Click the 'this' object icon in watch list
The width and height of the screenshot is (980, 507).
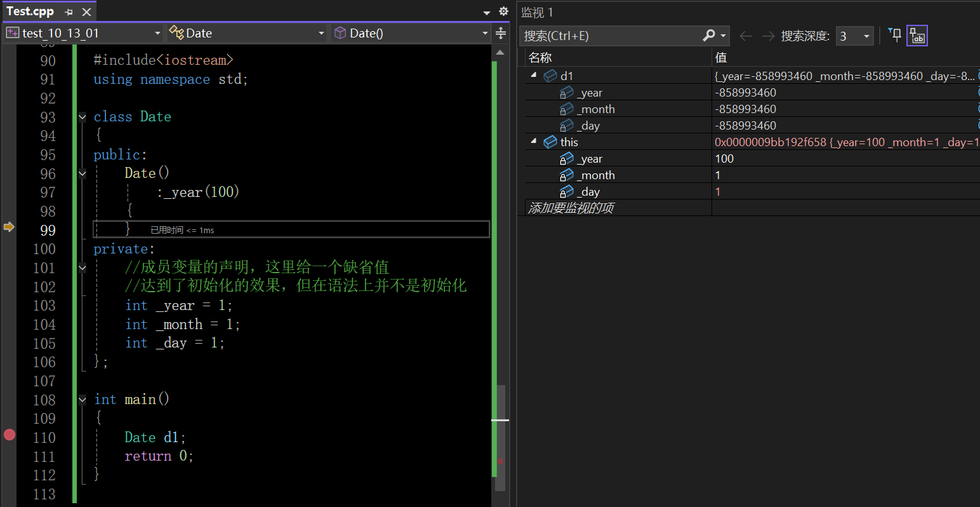550,142
